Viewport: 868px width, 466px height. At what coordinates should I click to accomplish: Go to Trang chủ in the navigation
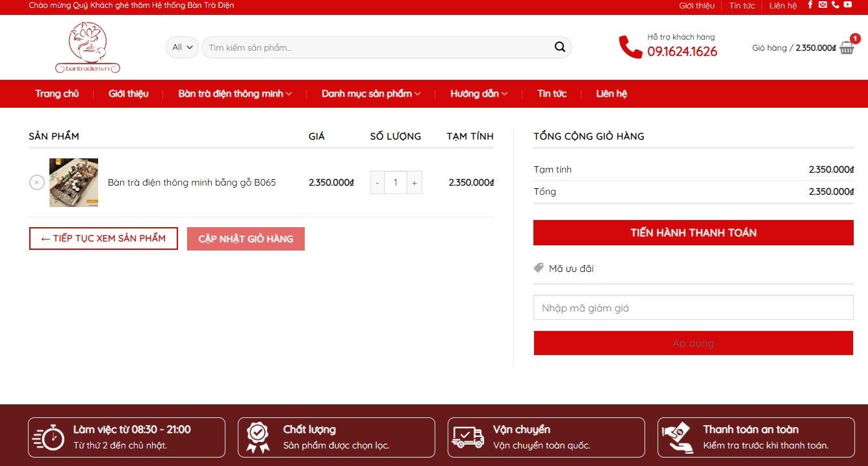coord(57,93)
